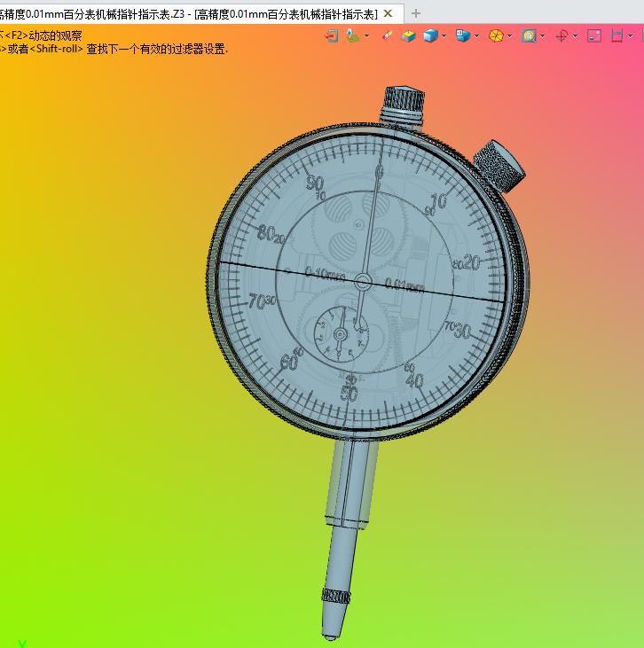Viewport: 644px width, 648px height.
Task: Click the blue shaded cube display icon
Action: pos(430,36)
